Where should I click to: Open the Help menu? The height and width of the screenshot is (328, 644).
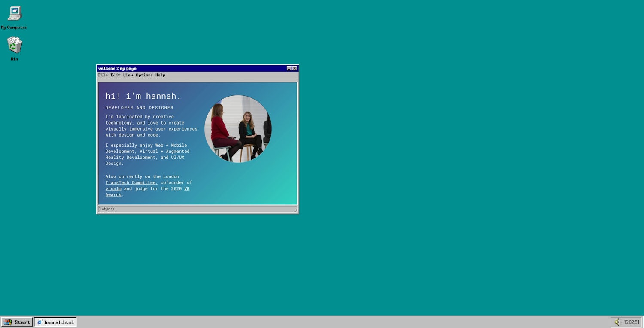pyautogui.click(x=160, y=75)
